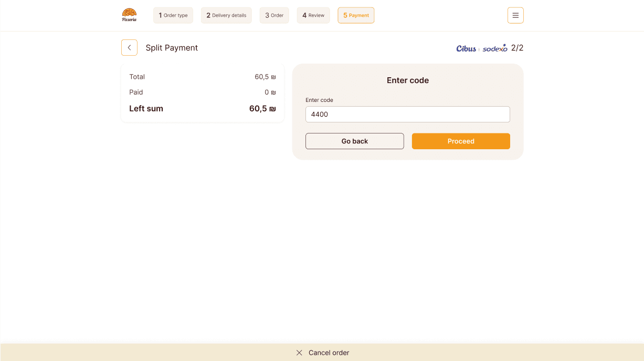
Task: Focus the Enter code input field
Action: tap(408, 115)
